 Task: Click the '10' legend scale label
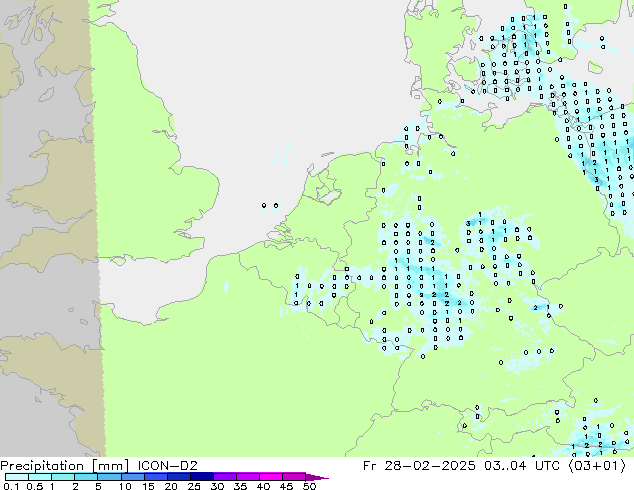pos(125,486)
